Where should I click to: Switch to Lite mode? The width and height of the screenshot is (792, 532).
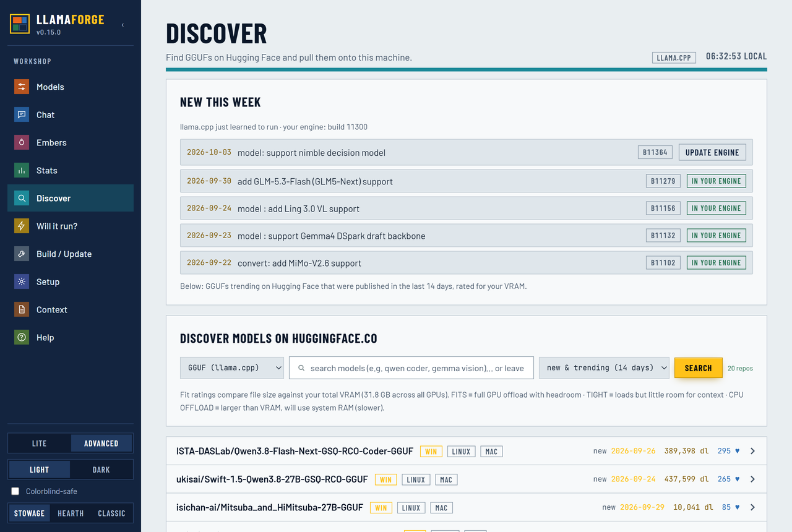(x=40, y=444)
